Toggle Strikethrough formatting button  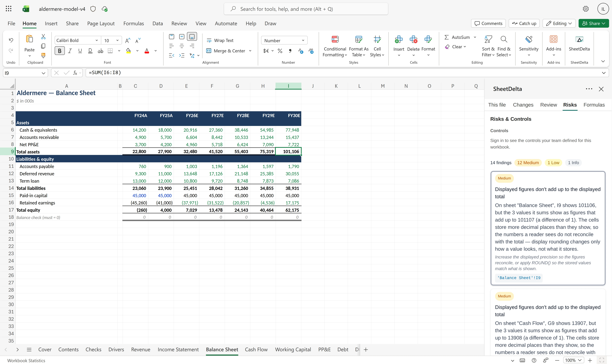100,51
